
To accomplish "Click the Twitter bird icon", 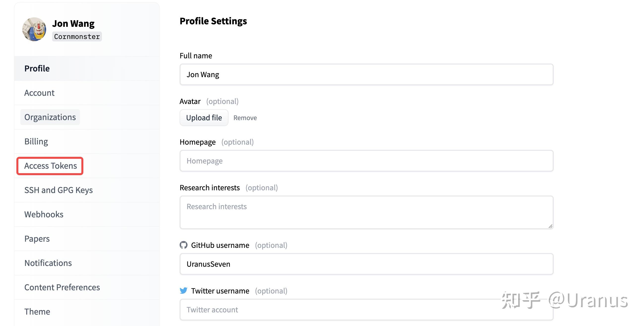I will click(184, 291).
